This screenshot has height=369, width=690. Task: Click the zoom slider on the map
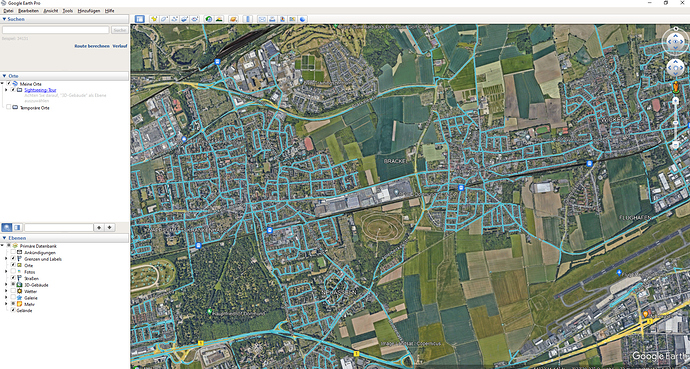(675, 123)
